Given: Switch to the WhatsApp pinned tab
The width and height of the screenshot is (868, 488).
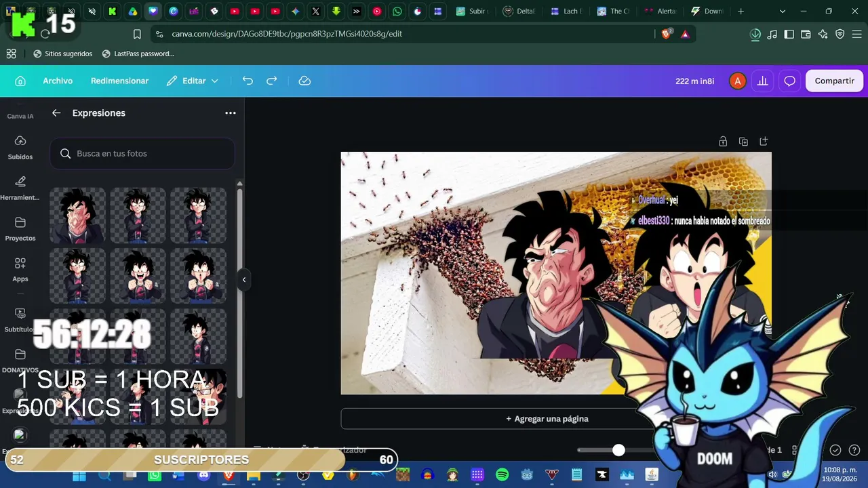Looking at the screenshot, I should 397,12.
